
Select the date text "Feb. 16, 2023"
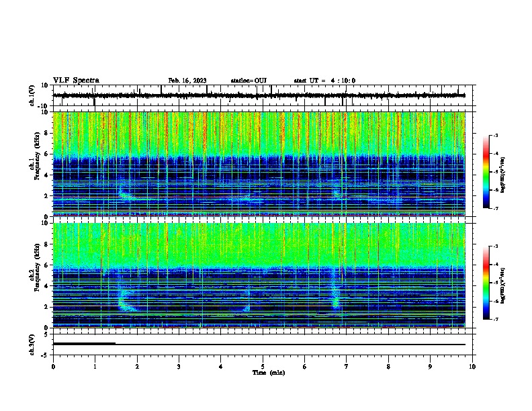(x=187, y=81)
